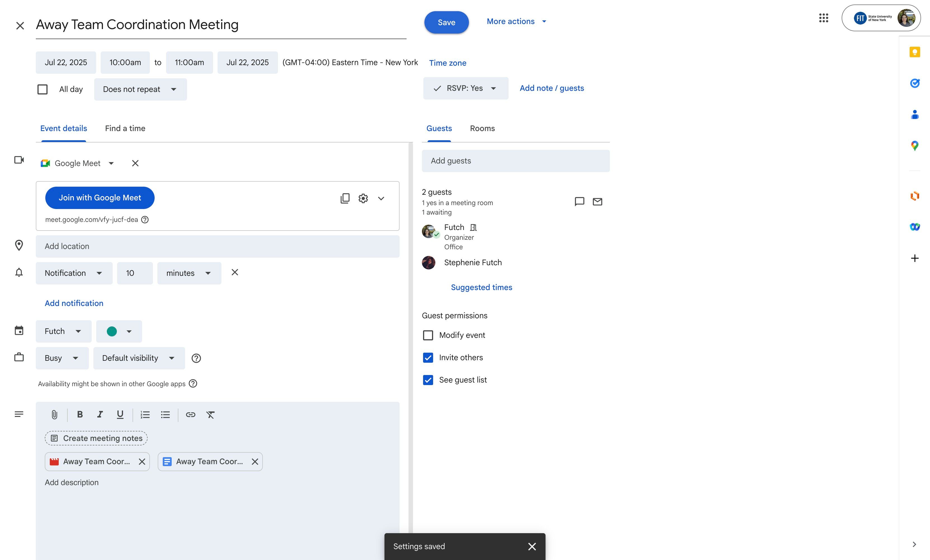This screenshot has width=930, height=560.
Task: Click the blue Save button
Action: click(446, 22)
